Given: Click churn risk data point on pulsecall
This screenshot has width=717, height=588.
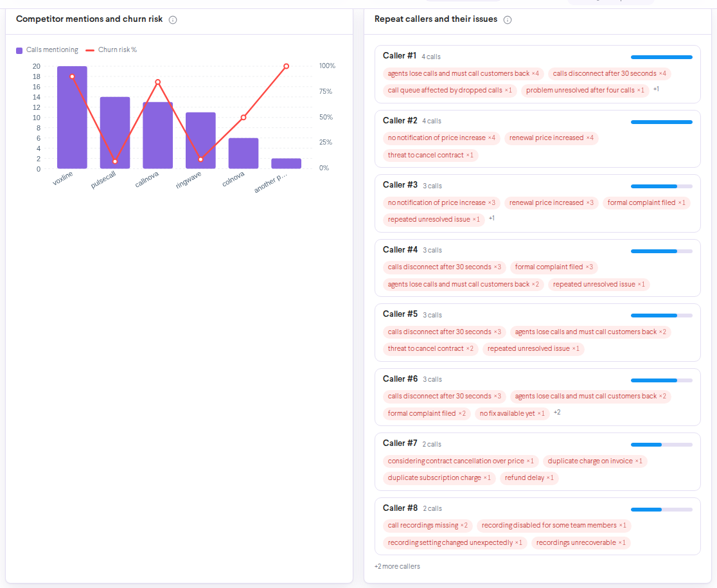Looking at the screenshot, I should pos(115,161).
